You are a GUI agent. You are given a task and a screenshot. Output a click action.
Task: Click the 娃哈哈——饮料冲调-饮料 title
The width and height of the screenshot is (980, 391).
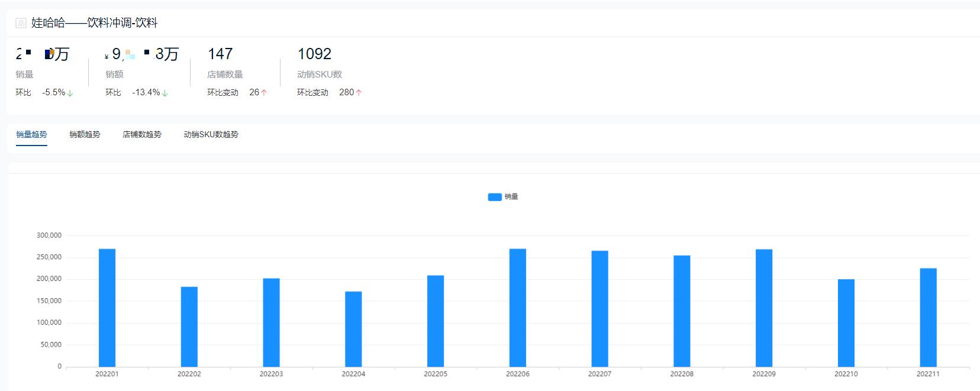(95, 23)
